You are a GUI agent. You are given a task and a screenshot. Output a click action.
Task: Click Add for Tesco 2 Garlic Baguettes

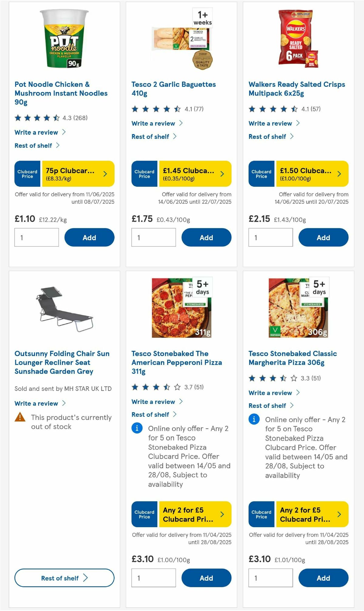[206, 237]
